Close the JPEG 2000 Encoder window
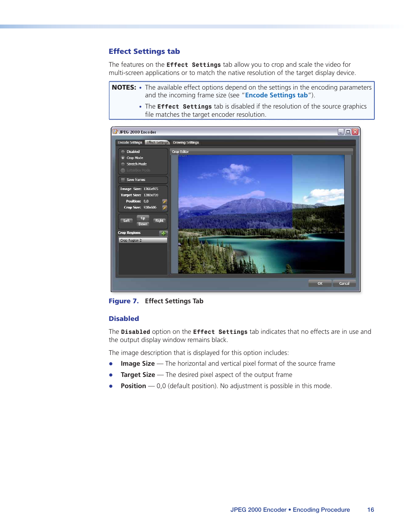This screenshot has height=532, width=411. pos(355,132)
